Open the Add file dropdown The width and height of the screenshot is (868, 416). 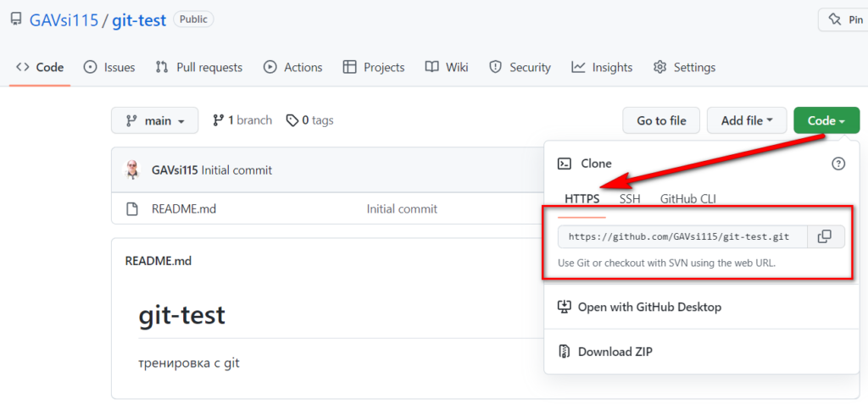747,120
